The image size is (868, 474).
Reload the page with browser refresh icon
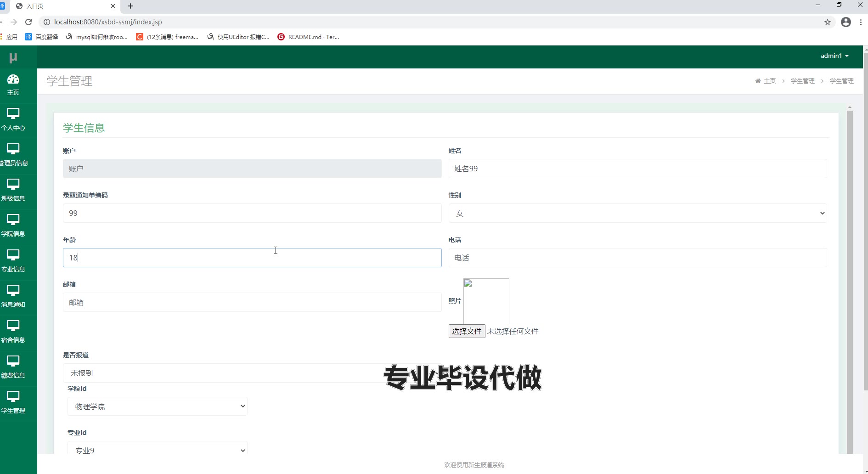[28, 22]
